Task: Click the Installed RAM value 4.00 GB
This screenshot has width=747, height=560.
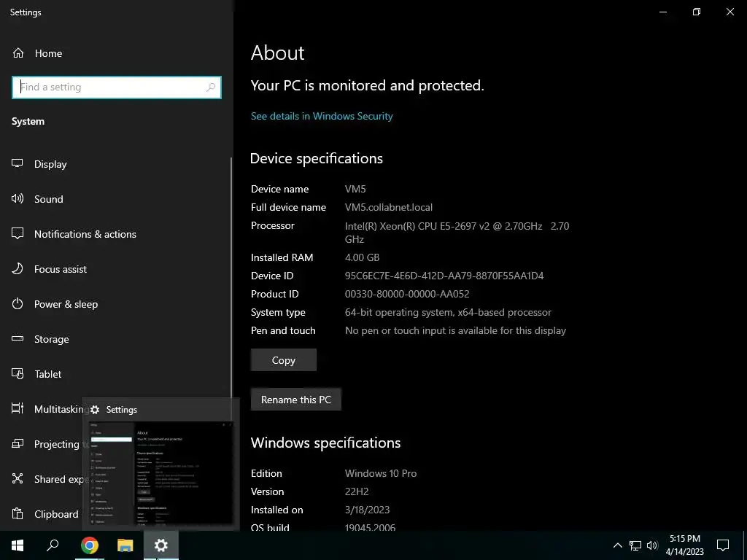Action: click(x=362, y=257)
